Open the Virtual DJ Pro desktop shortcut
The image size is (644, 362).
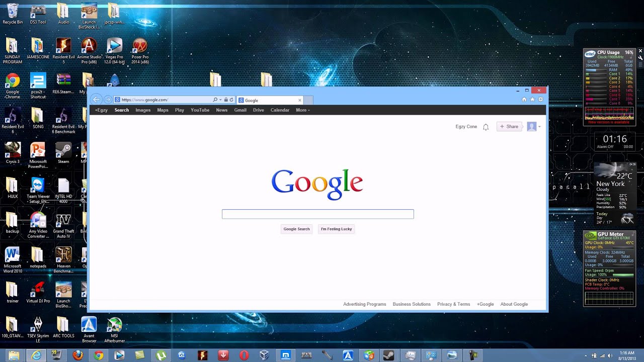point(38,293)
